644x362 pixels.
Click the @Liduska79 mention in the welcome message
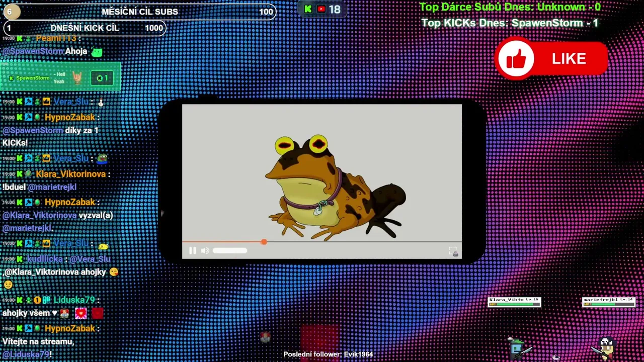[26, 354]
